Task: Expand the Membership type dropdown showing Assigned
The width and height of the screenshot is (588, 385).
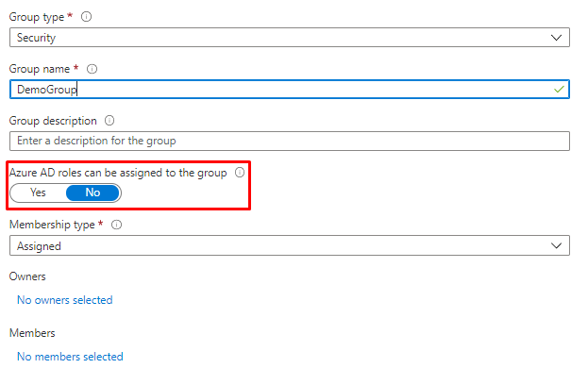Action: [290, 245]
